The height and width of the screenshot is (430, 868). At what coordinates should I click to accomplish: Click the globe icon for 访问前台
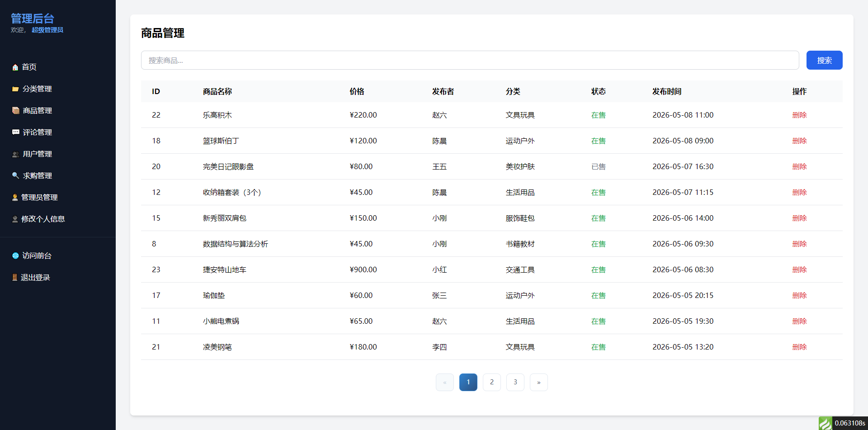15,256
